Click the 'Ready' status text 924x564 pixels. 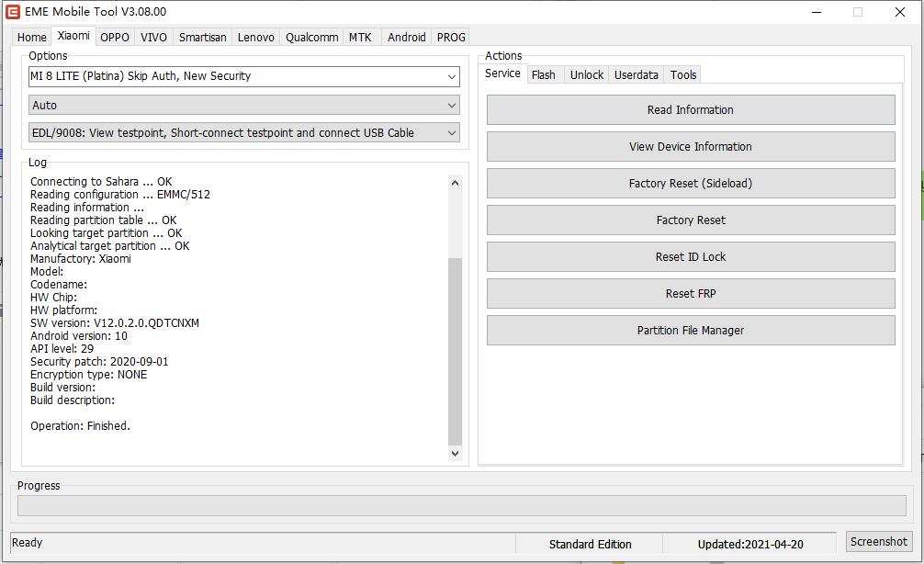(x=28, y=543)
